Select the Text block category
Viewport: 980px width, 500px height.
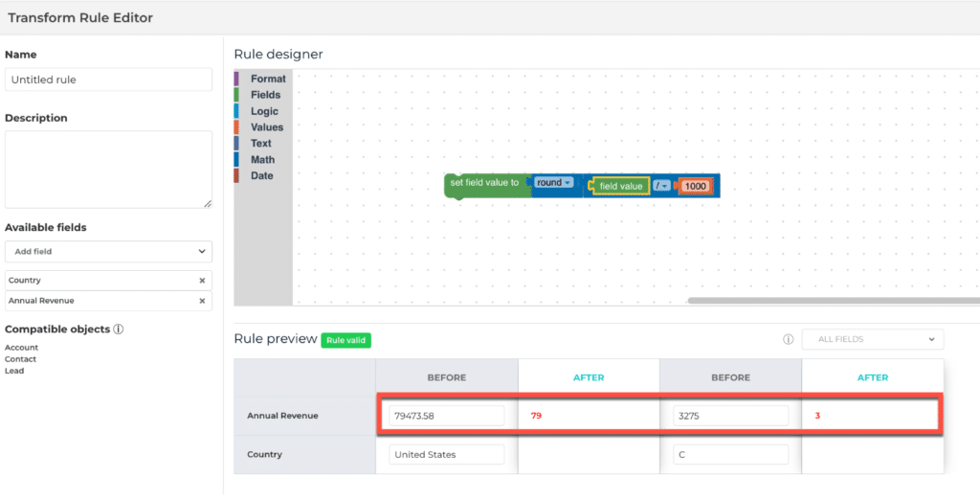tap(261, 144)
